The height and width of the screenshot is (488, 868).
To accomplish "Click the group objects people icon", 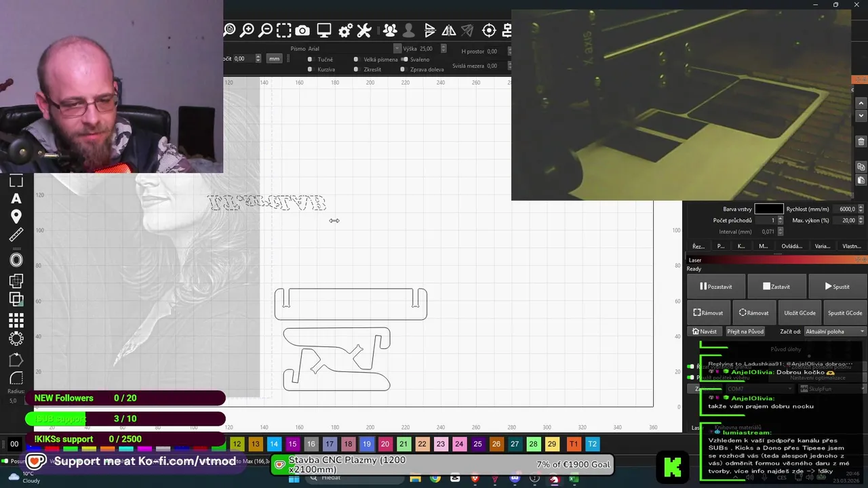I will [390, 30].
